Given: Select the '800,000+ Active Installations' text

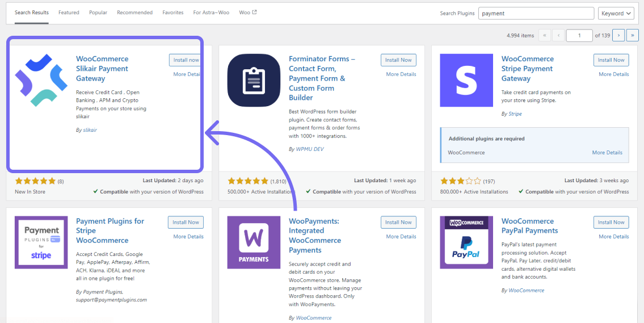Looking at the screenshot, I should click(x=474, y=192).
